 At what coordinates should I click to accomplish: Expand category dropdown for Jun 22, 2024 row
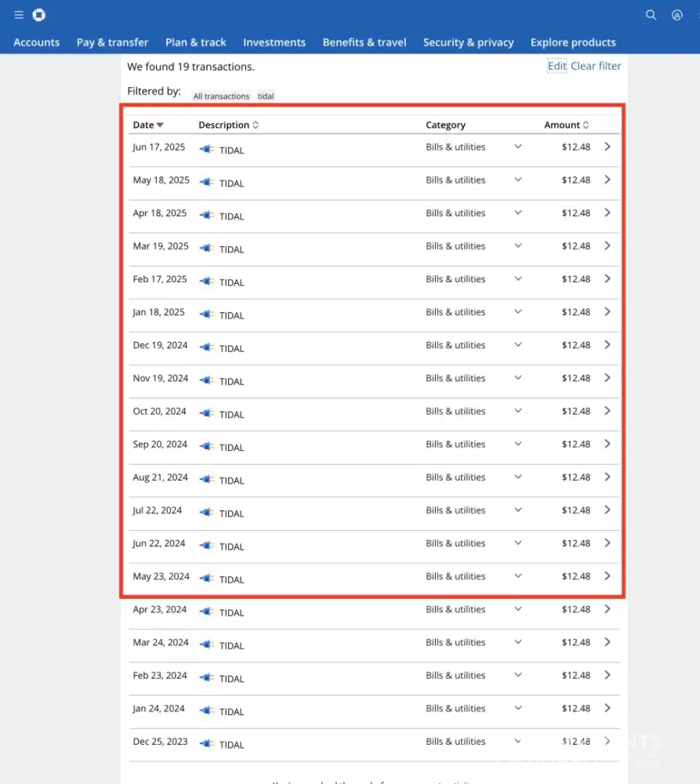tap(518, 543)
